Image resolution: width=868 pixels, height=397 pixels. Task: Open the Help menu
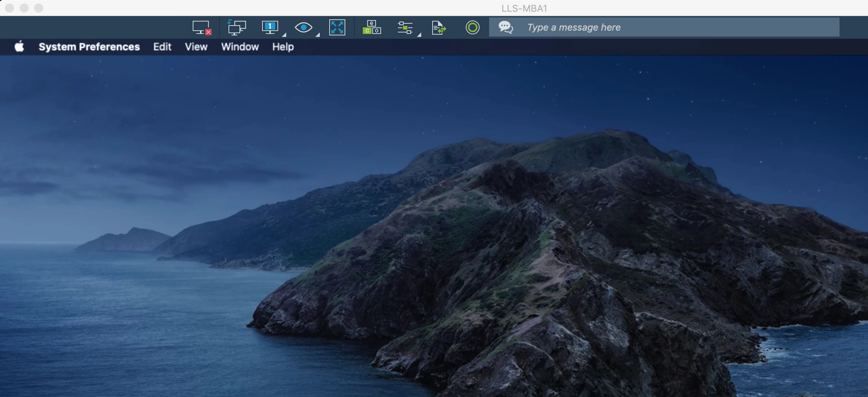[283, 47]
